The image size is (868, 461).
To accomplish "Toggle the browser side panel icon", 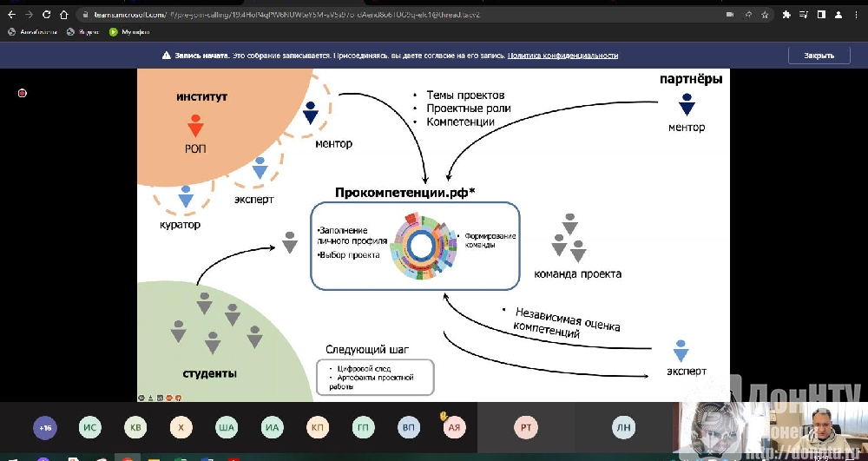I will (x=821, y=15).
